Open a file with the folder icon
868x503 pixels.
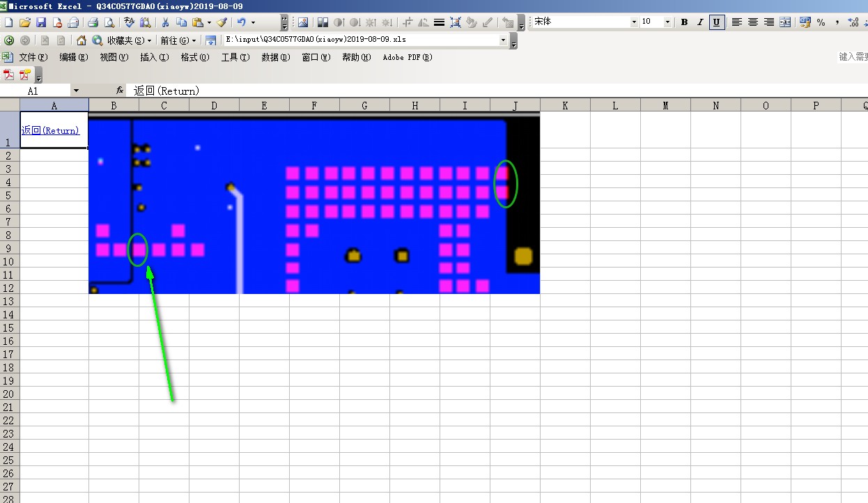click(x=25, y=22)
